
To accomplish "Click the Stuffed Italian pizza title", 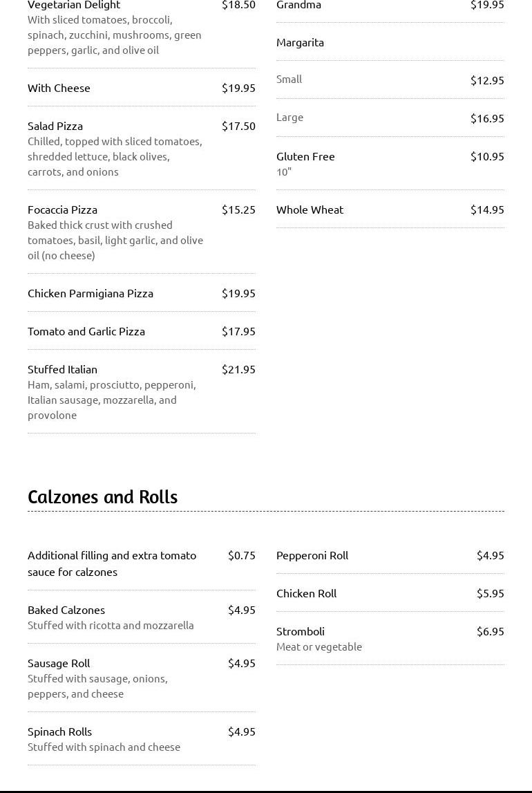I will (62, 369).
